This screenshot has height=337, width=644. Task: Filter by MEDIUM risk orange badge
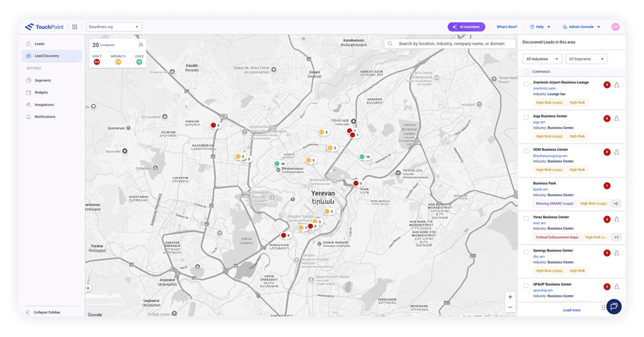coord(118,62)
